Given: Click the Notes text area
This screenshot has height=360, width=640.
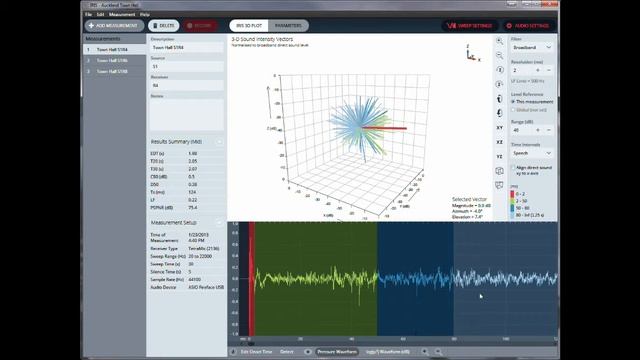Looking at the screenshot, I should [x=187, y=115].
